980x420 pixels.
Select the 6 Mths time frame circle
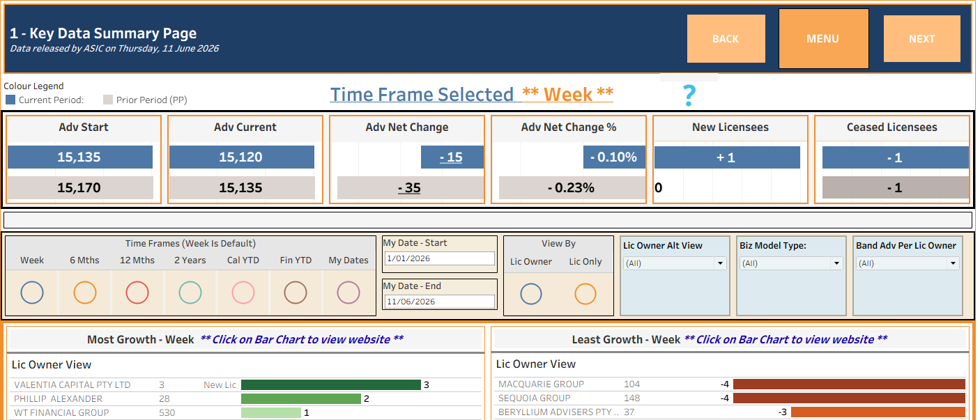click(x=84, y=293)
